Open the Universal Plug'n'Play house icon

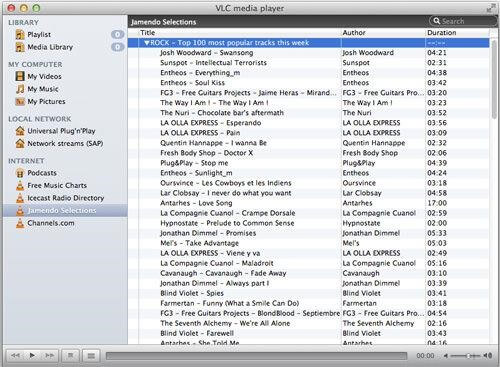pos(20,131)
